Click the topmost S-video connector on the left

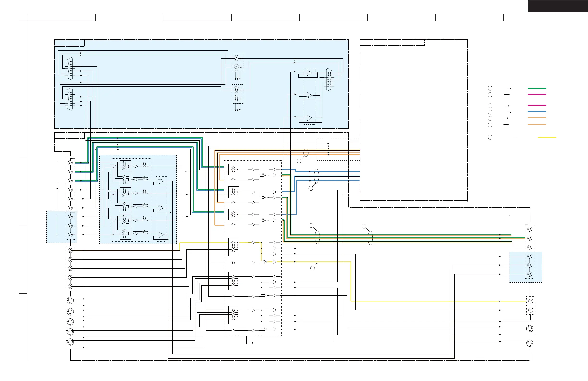coord(70,300)
